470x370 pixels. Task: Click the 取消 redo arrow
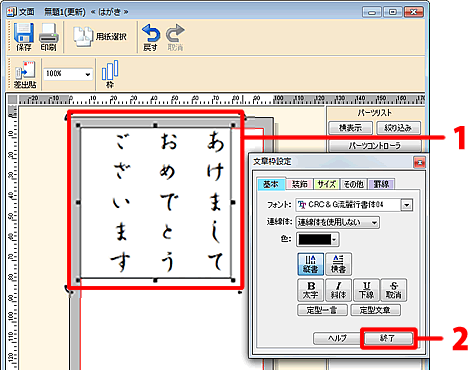pyautogui.click(x=175, y=37)
